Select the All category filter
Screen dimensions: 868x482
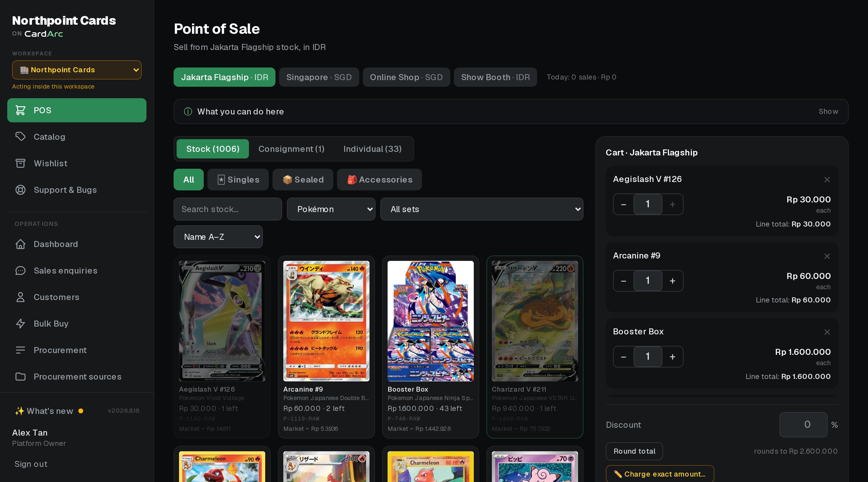[188, 180]
